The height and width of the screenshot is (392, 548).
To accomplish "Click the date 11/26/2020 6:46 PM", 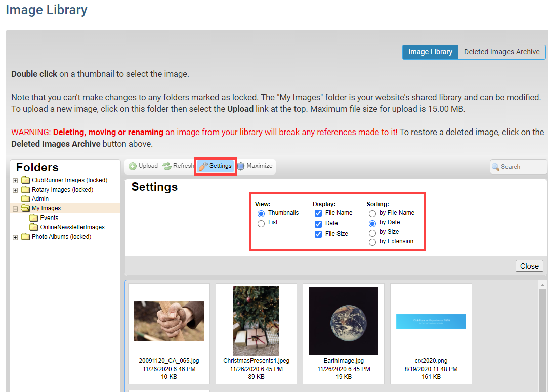I will [169, 369].
